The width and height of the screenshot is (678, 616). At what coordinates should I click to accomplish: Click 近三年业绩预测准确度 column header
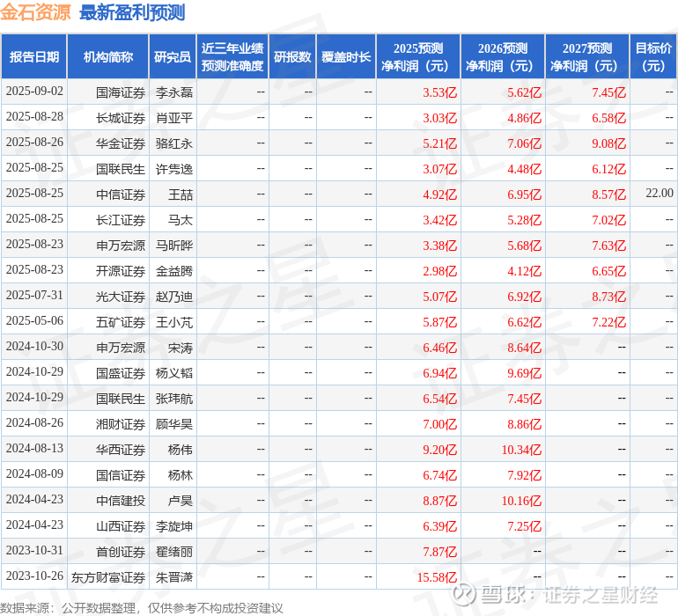[x=232, y=56]
